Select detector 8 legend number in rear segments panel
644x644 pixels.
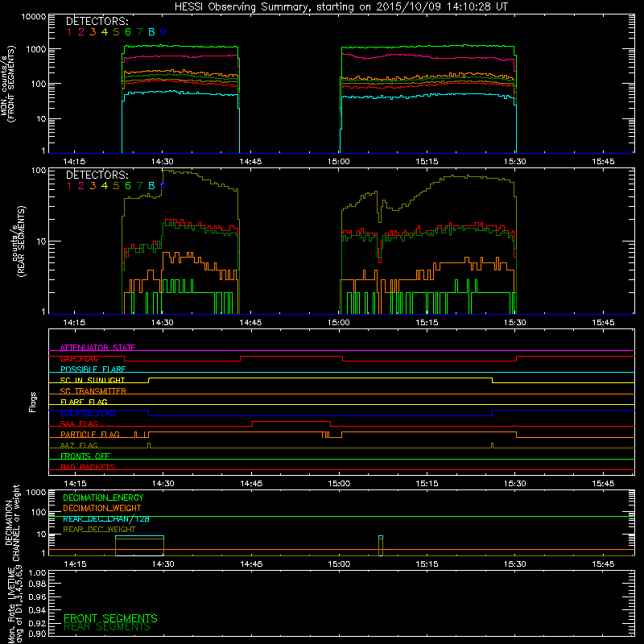(x=151, y=186)
